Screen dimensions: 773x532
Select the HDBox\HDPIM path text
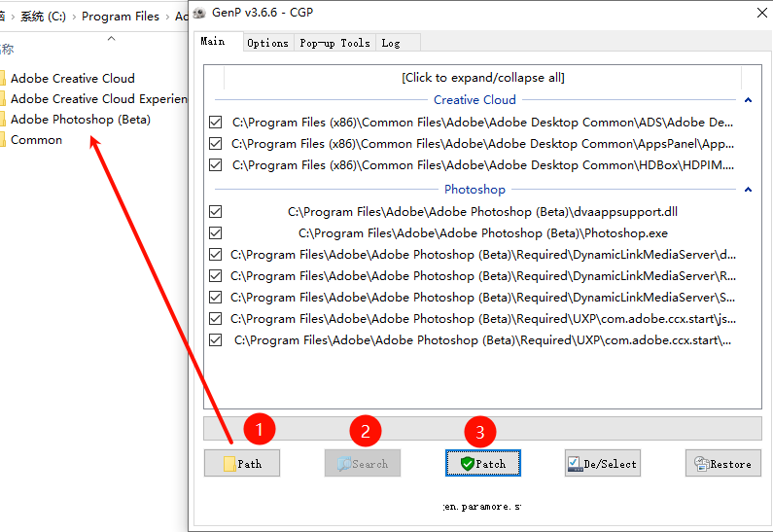(482, 165)
